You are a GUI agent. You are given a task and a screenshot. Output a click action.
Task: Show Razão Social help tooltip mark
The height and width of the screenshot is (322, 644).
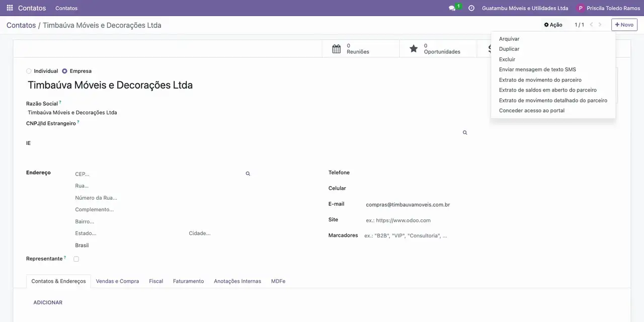click(60, 102)
